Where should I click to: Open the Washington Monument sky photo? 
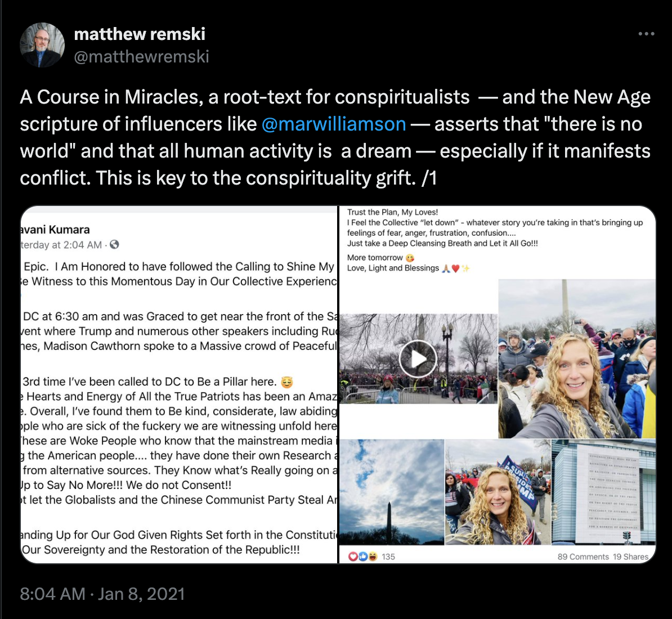coord(392,492)
